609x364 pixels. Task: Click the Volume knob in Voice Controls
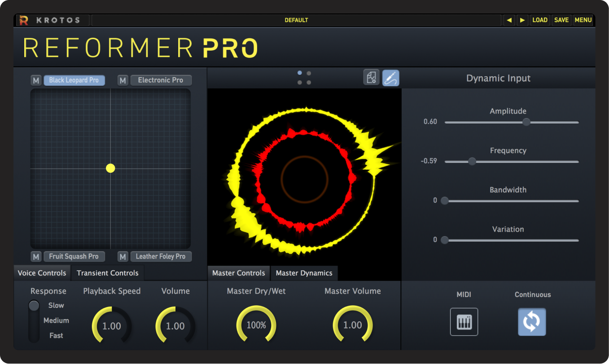tap(175, 326)
